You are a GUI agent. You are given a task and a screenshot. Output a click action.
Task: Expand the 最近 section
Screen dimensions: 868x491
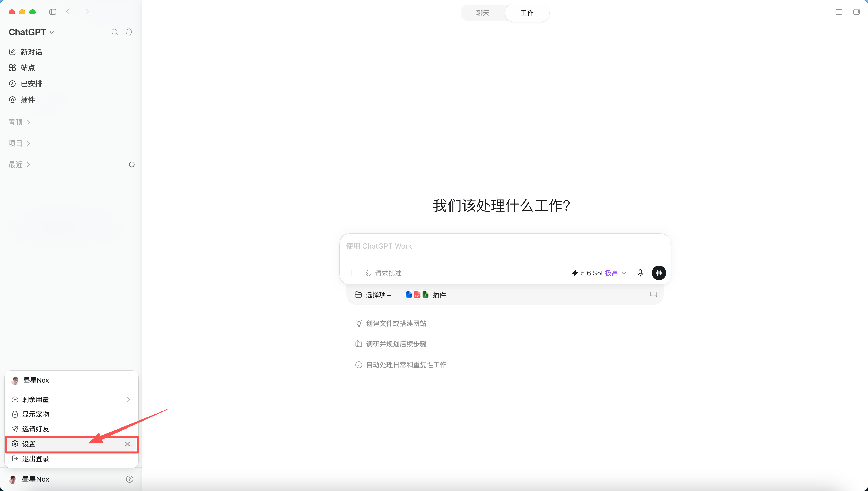click(20, 164)
